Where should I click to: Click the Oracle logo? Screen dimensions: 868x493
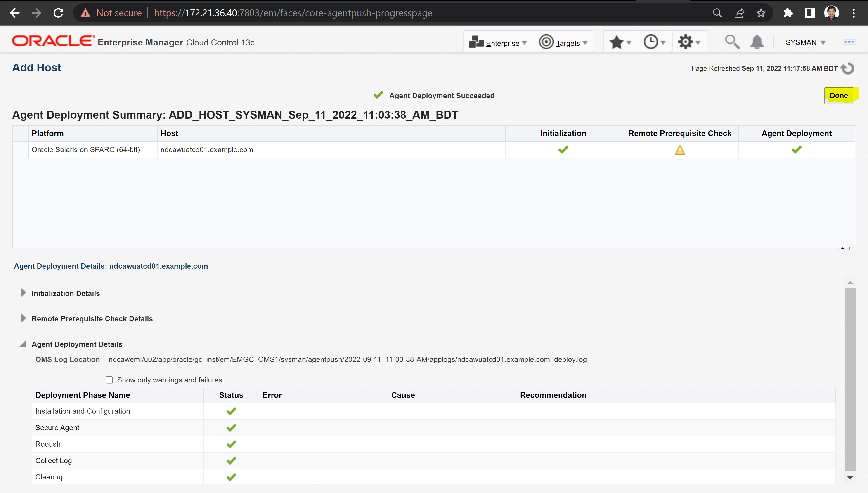53,41
